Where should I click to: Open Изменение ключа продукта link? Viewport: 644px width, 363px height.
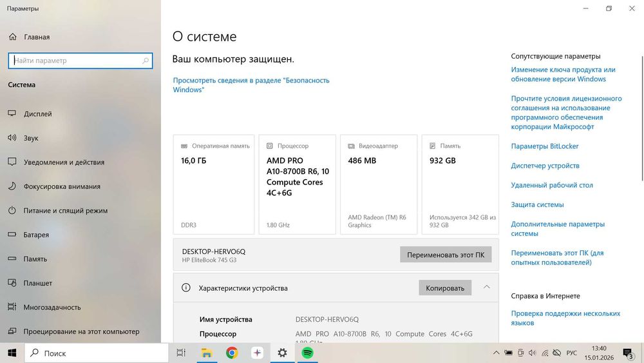pyautogui.click(x=563, y=74)
